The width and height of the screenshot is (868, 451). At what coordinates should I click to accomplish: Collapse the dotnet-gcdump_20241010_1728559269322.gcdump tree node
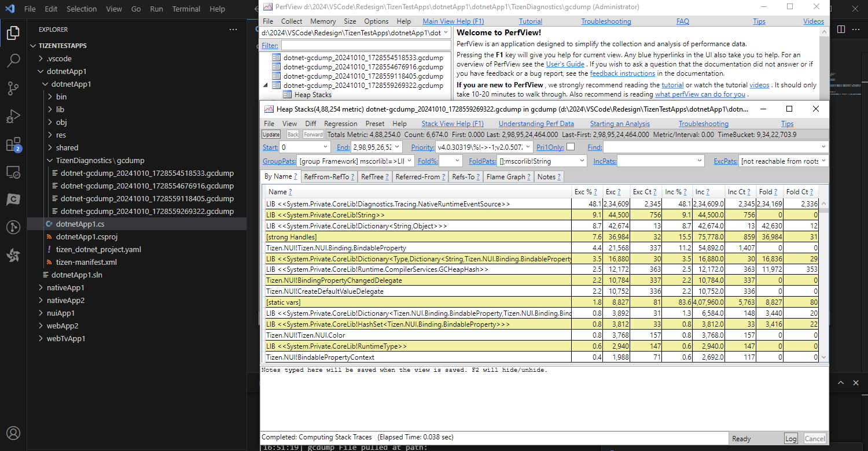pyautogui.click(x=265, y=85)
